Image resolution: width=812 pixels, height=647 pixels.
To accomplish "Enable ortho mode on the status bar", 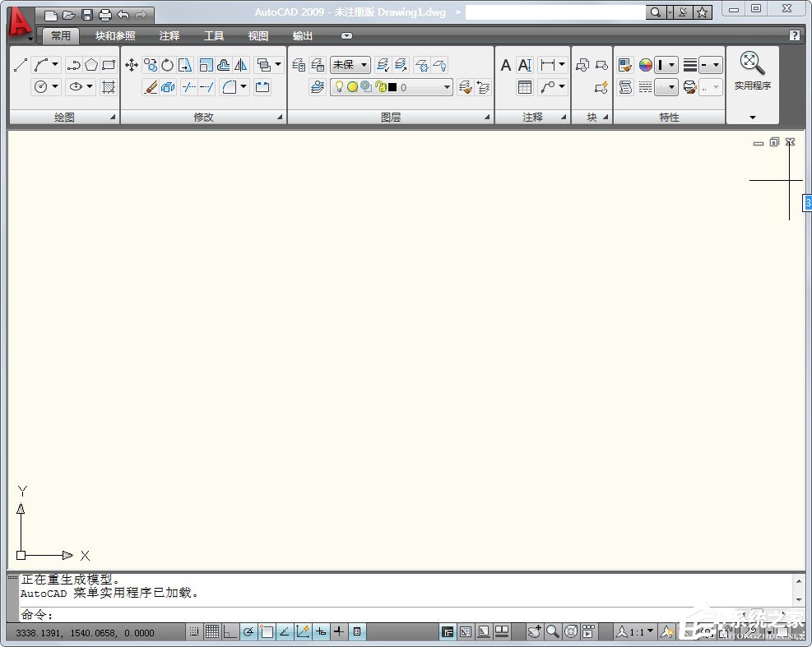I will [230, 631].
